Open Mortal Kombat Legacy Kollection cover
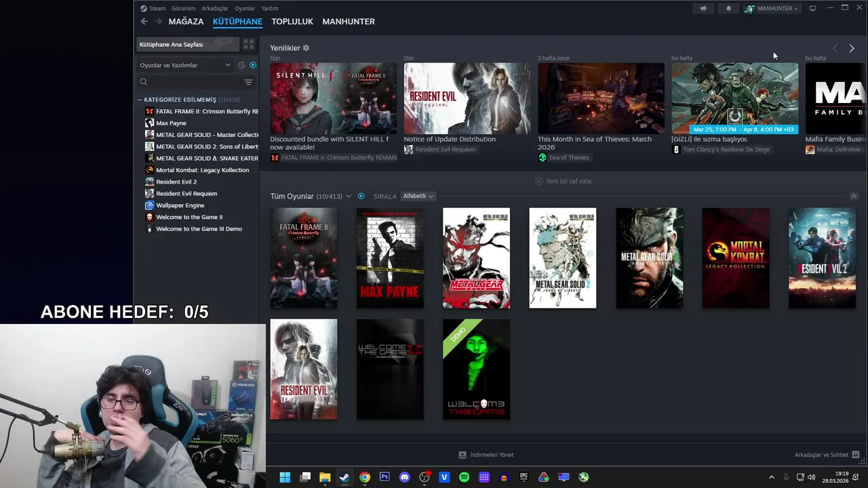 coord(736,258)
